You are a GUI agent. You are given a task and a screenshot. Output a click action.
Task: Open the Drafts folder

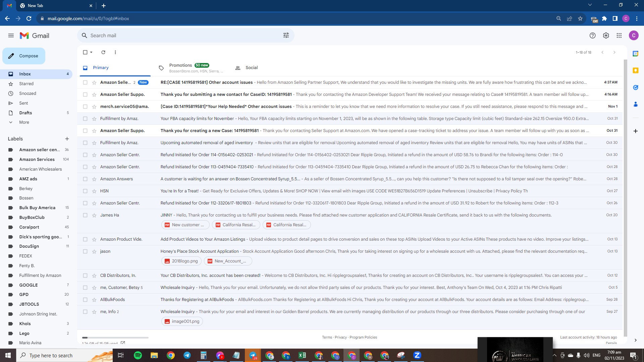pos(36,113)
